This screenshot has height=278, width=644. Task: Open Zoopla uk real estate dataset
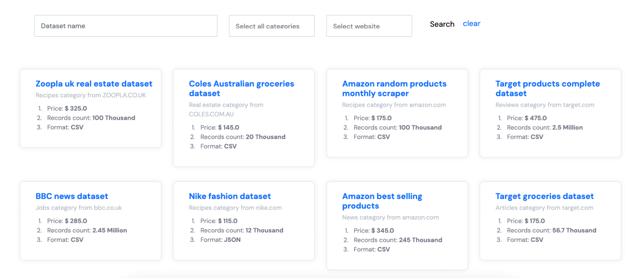coord(94,84)
